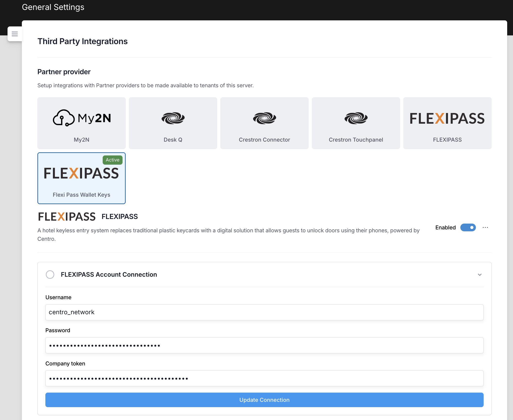Click the Enabled label
The image size is (513, 420).
(446, 227)
